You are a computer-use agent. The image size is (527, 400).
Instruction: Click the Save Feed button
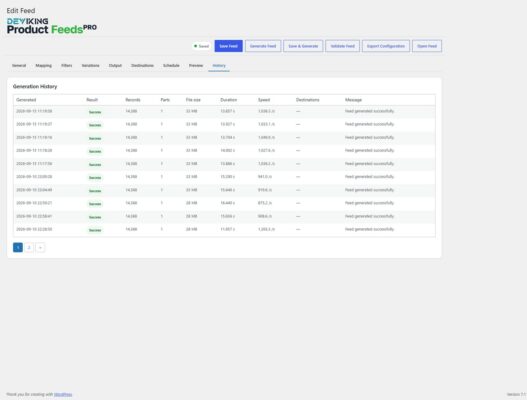click(x=229, y=46)
